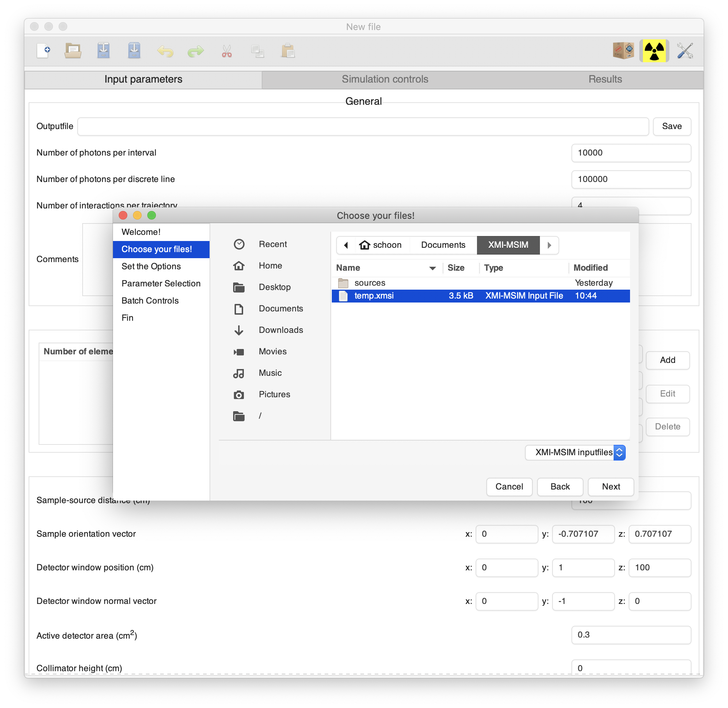Open Music location in sidebar
This screenshot has width=728, height=708.
(x=270, y=373)
